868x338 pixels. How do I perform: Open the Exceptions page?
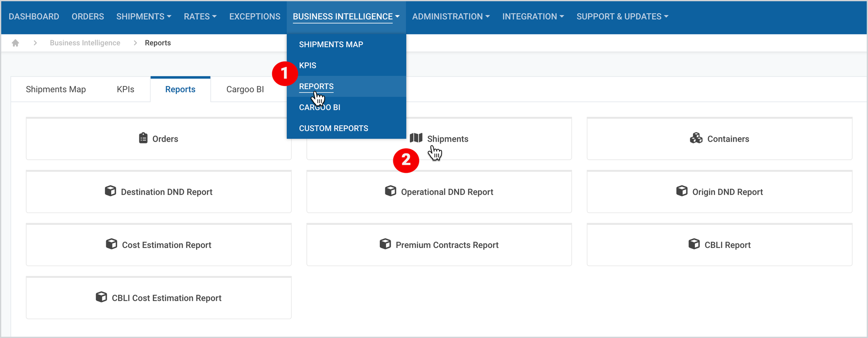(x=255, y=17)
